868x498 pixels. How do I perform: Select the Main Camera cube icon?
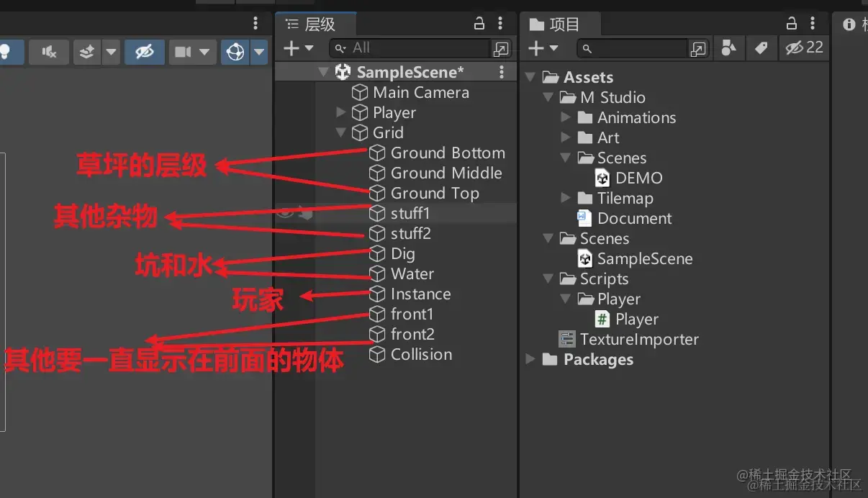click(x=360, y=92)
